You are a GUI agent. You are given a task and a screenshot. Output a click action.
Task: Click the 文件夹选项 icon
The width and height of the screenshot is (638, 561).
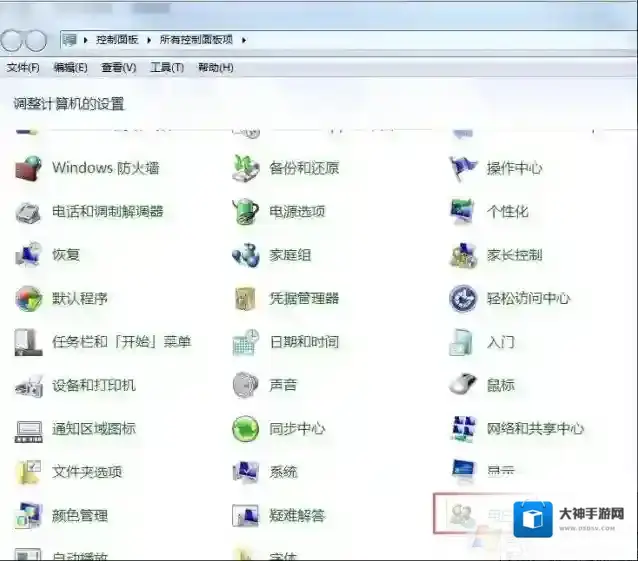coord(28,472)
